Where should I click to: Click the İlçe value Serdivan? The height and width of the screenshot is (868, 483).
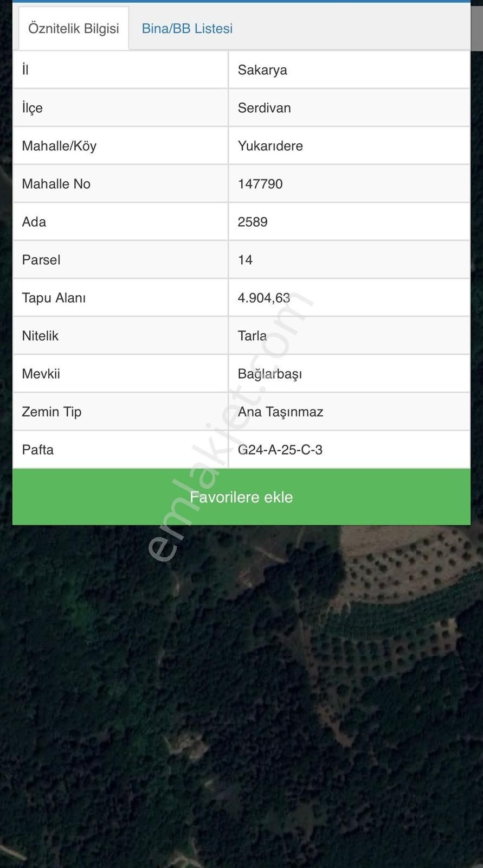[x=264, y=107]
